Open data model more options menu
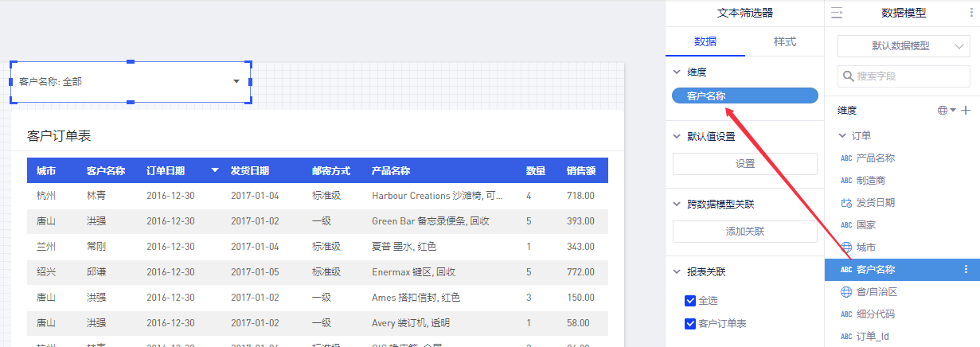 (967, 13)
